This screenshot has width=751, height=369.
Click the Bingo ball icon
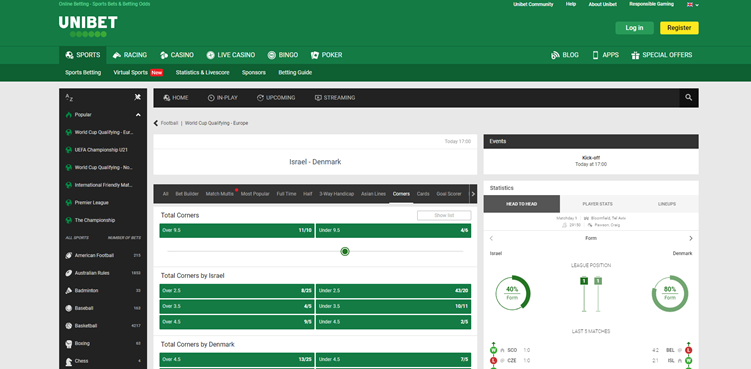pyautogui.click(x=272, y=55)
